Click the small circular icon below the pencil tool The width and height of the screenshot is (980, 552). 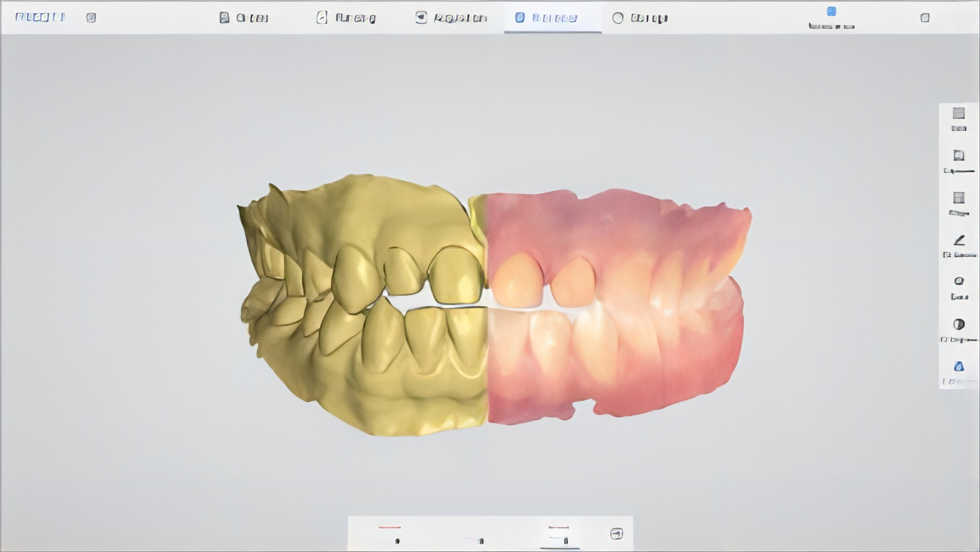[958, 281]
